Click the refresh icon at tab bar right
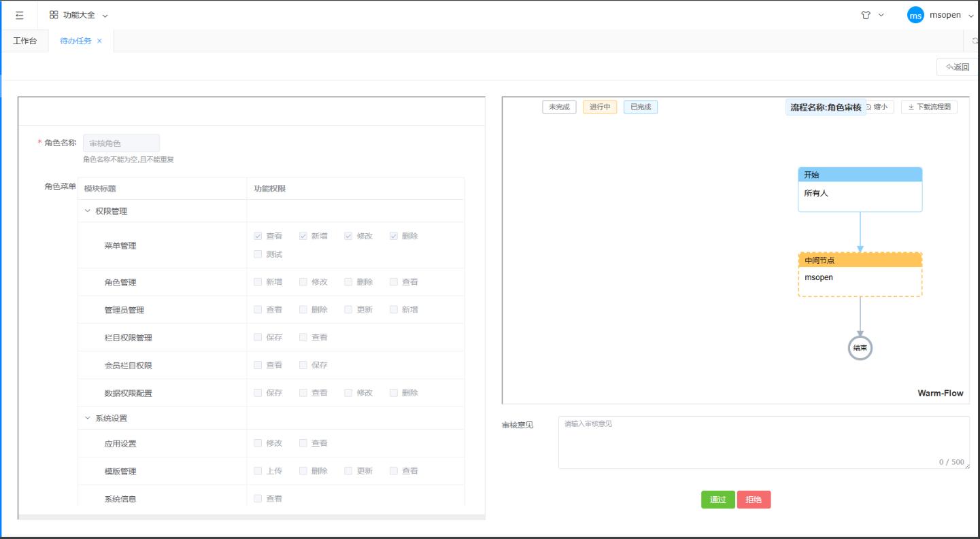 pyautogui.click(x=975, y=41)
